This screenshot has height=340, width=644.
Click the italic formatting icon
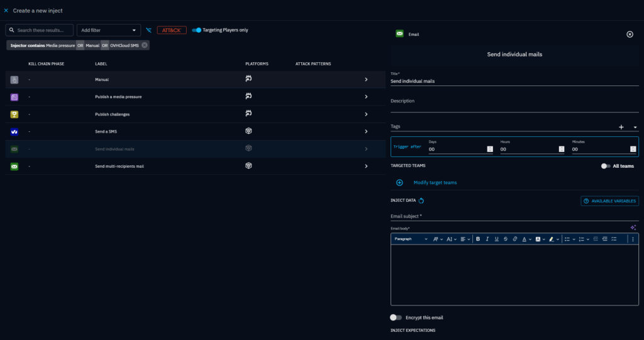[487, 239]
